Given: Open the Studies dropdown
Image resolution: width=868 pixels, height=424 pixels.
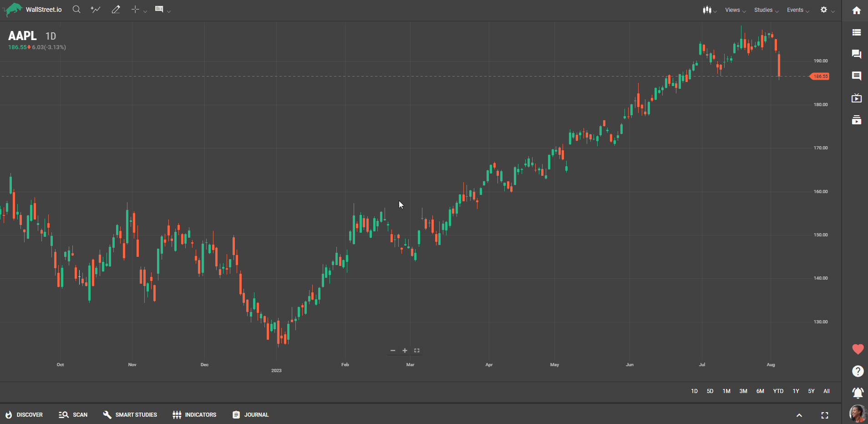Looking at the screenshot, I should point(766,10).
